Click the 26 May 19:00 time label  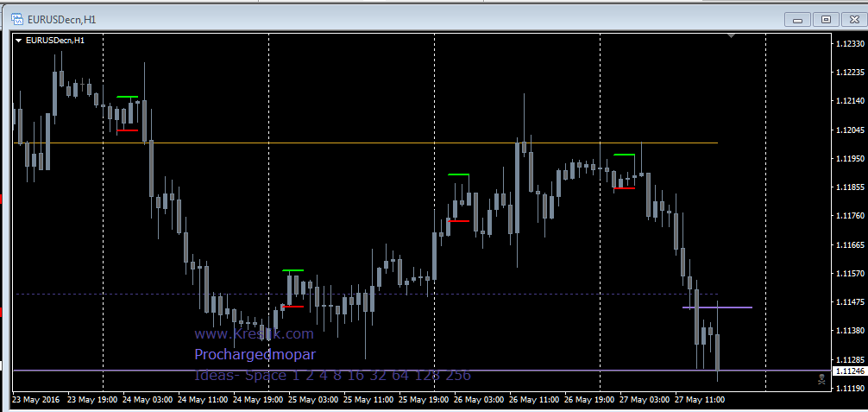pyautogui.click(x=590, y=399)
